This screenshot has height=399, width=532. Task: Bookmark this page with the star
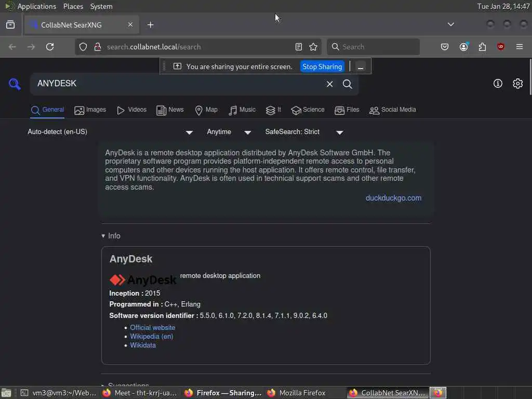pos(313,47)
